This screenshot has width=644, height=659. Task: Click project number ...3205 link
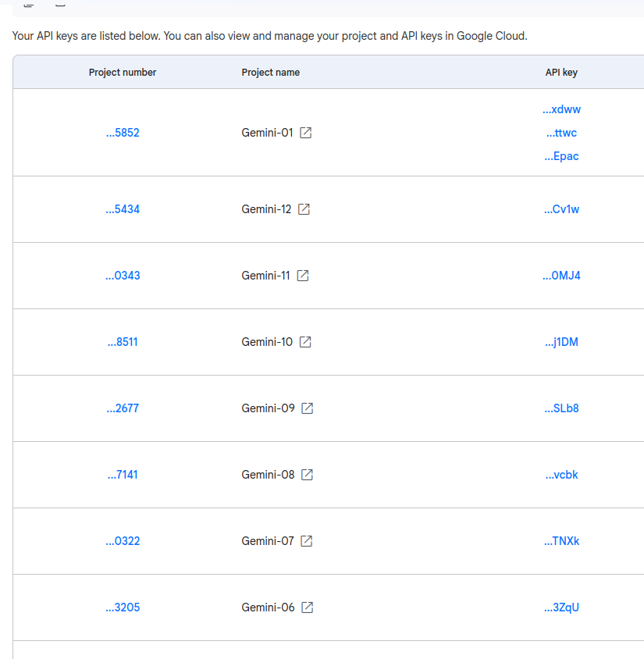click(123, 607)
